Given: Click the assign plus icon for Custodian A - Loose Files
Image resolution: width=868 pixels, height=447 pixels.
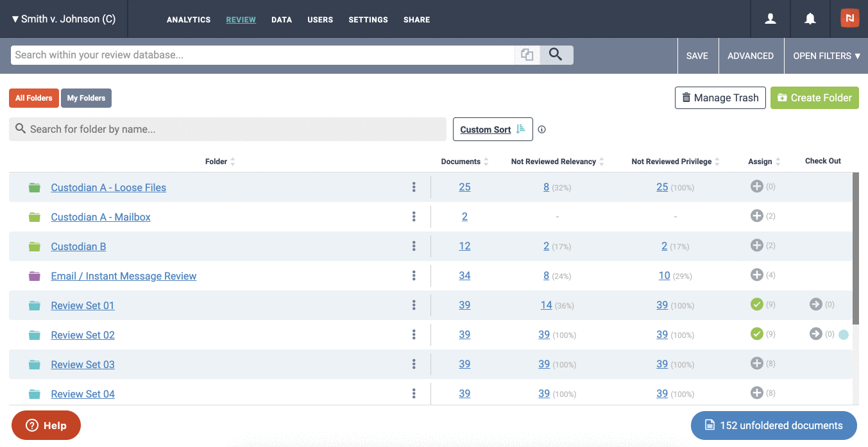Looking at the screenshot, I should point(756,187).
